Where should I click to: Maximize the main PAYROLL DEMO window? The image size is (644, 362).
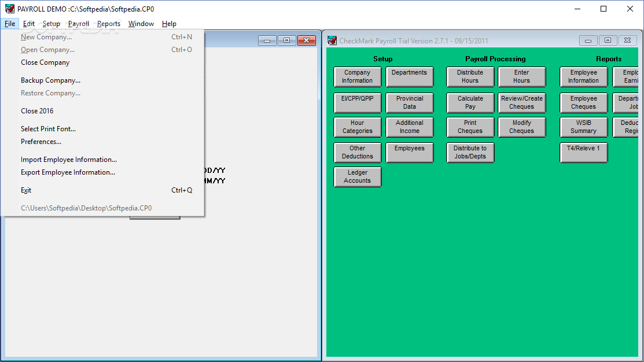603,9
